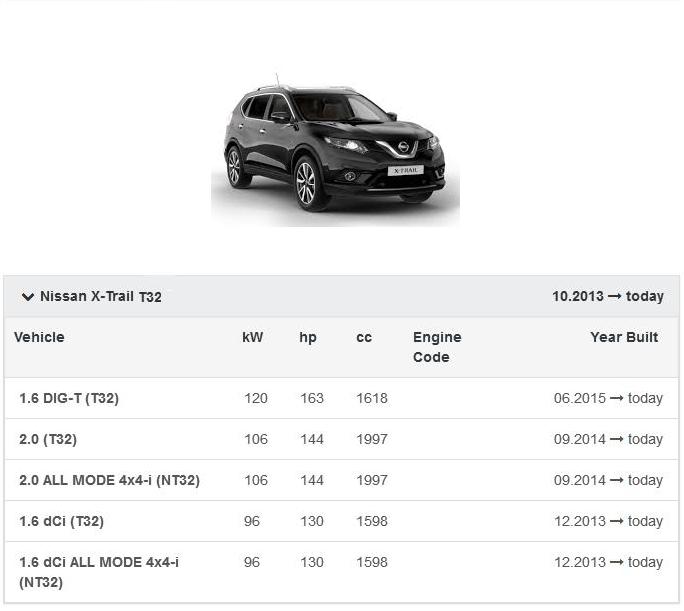Select the 1.6 DIG-T (T32) vehicle
Viewport: 684px width, 611px height.
69,398
